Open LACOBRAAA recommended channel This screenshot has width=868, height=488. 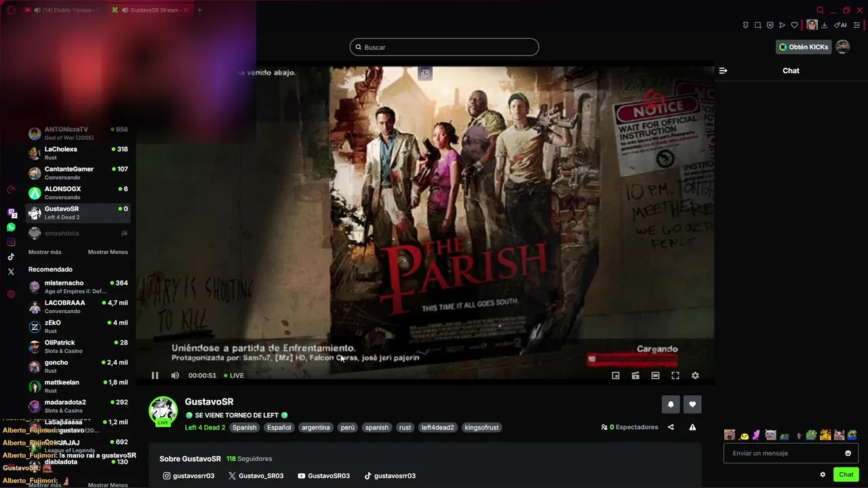click(x=78, y=306)
